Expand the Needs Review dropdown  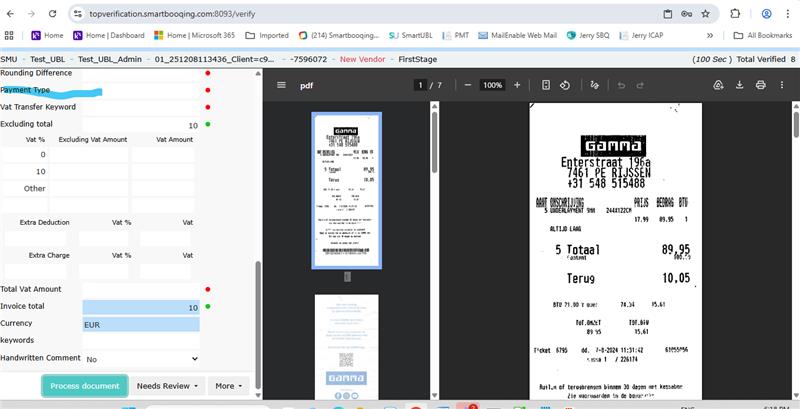166,385
